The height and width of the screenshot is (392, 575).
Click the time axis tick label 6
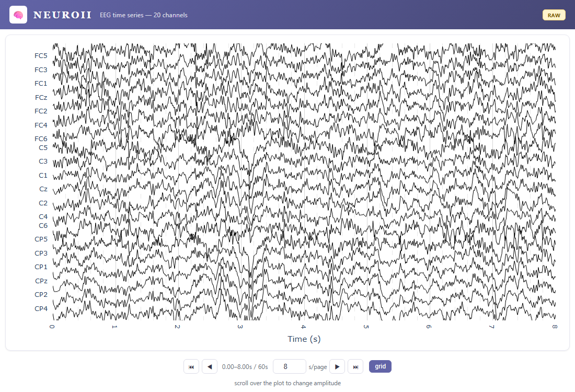[x=429, y=326]
